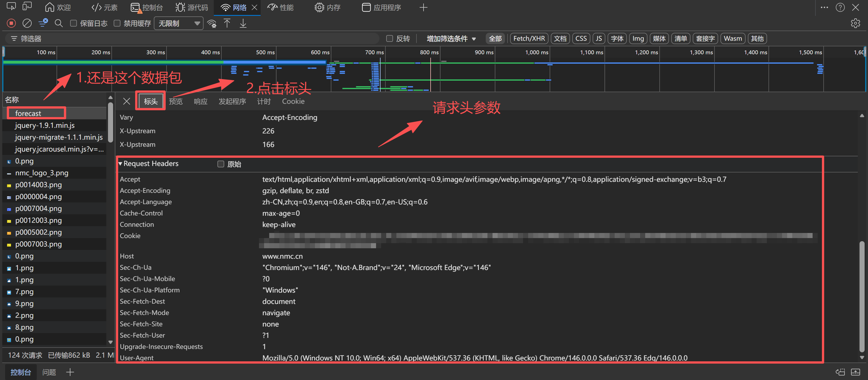Click the export HAR download arrow icon
This screenshot has width=868, height=380.
tap(243, 23)
